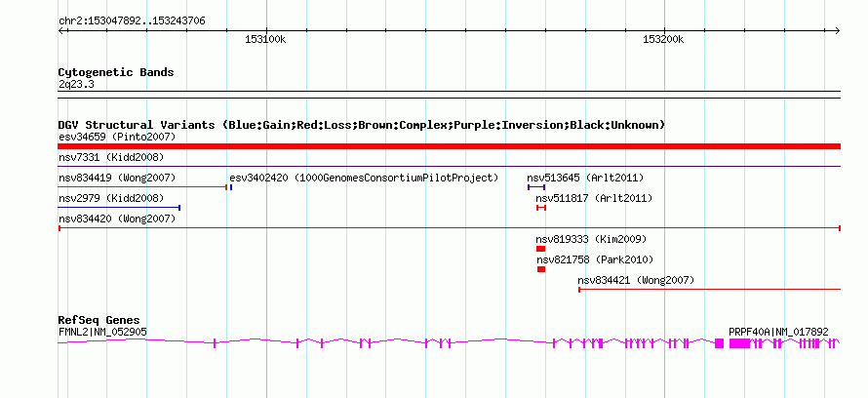Open the esv34659 (Pinto2007) label
868x398 pixels.
[117, 137]
